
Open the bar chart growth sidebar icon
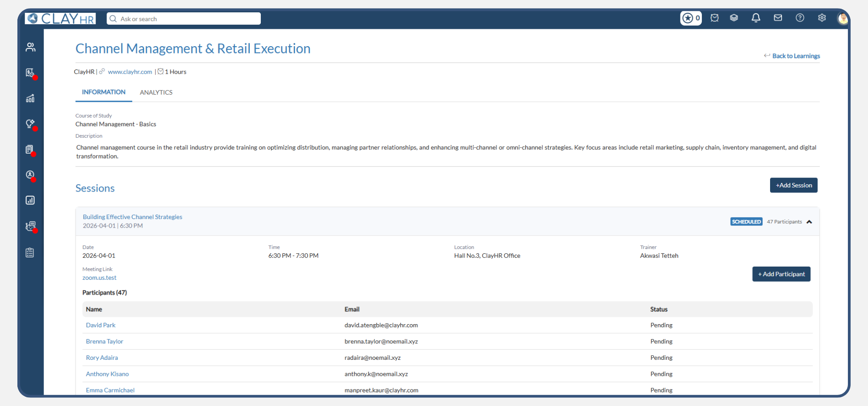click(x=30, y=98)
